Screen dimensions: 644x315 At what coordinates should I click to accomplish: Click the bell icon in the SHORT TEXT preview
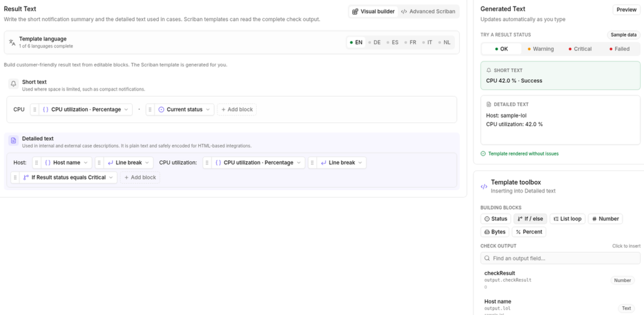(489, 70)
